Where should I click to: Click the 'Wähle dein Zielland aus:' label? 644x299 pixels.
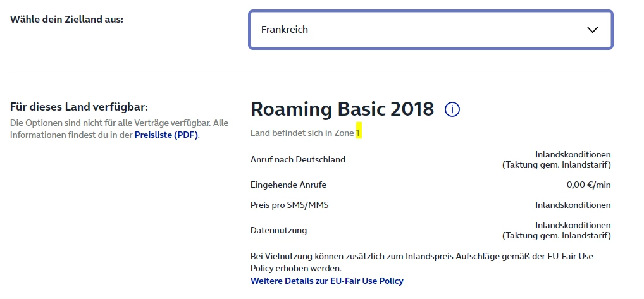(x=66, y=19)
